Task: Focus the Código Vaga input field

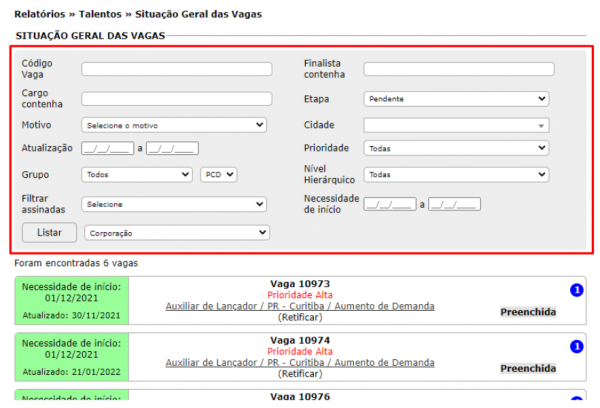Action: (176, 69)
